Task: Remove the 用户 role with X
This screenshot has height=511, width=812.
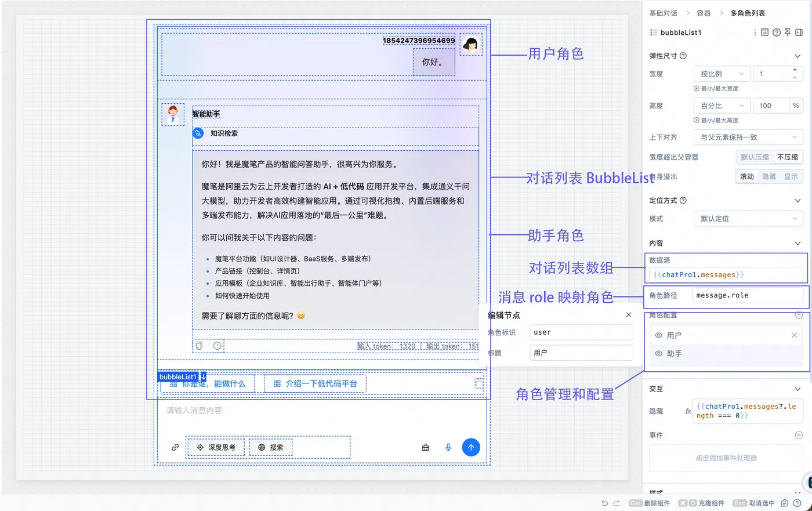Action: pyautogui.click(x=794, y=335)
